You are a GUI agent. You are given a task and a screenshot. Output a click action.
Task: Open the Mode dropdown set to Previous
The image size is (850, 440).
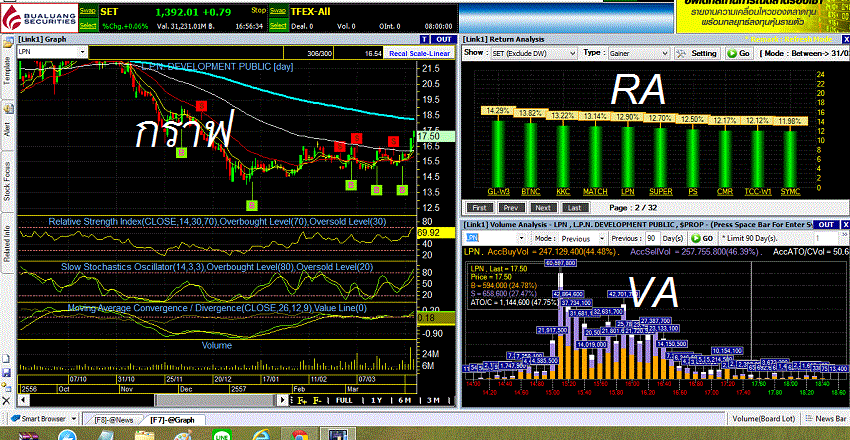tap(582, 238)
